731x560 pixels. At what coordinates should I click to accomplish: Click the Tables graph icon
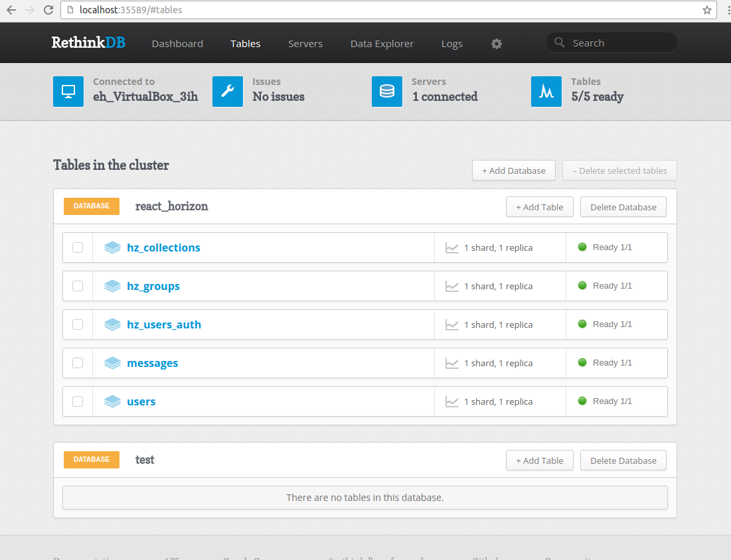point(546,92)
